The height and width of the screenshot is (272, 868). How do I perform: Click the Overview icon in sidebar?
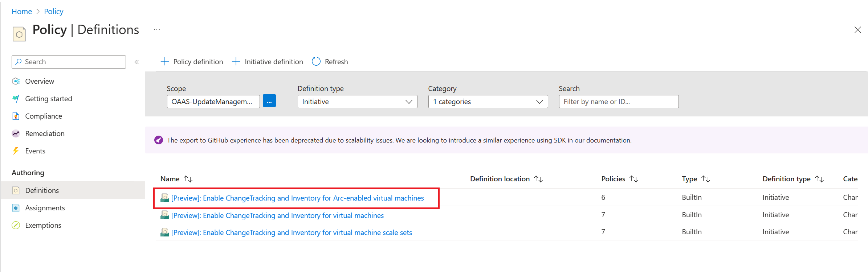point(16,81)
